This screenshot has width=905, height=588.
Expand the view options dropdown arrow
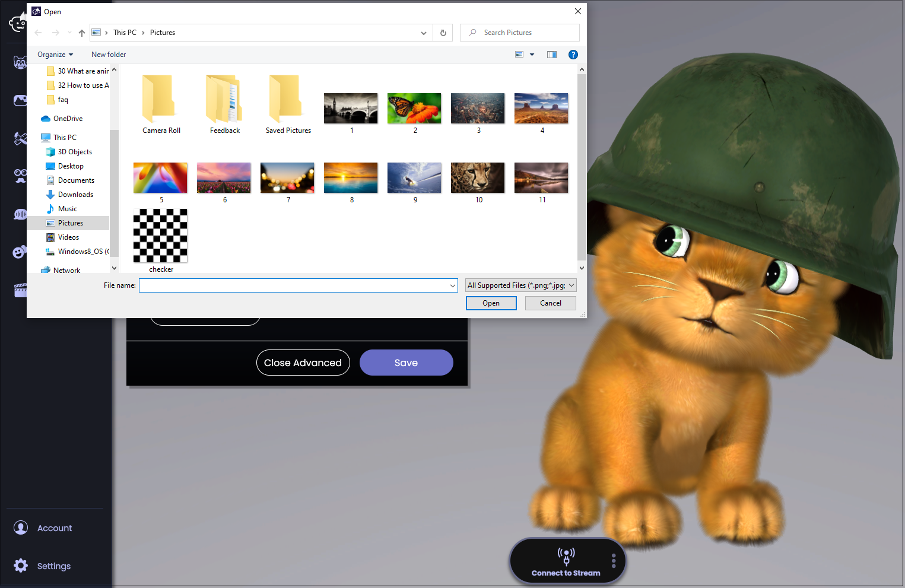coord(532,55)
